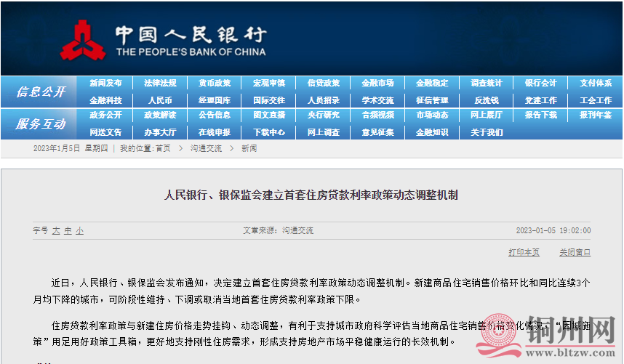Click the 服务互动 section header
Image resolution: width=624 pixels, height=364 pixels.
click(x=41, y=124)
